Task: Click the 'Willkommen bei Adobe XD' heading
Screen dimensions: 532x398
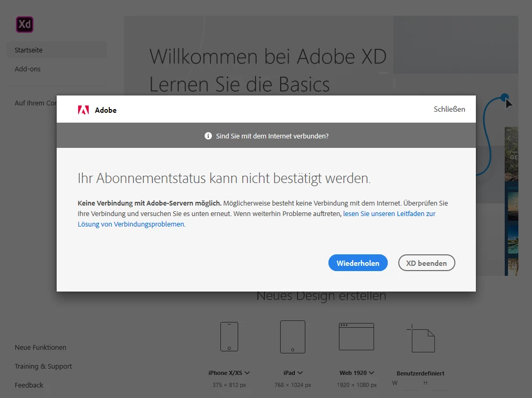Action: pyautogui.click(x=268, y=56)
